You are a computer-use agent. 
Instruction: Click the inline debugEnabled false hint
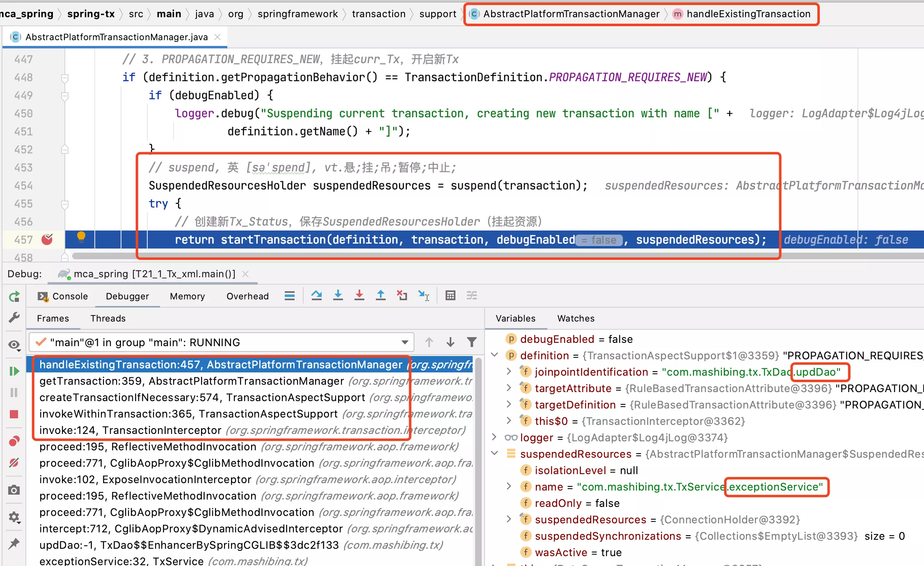pyautogui.click(x=599, y=240)
